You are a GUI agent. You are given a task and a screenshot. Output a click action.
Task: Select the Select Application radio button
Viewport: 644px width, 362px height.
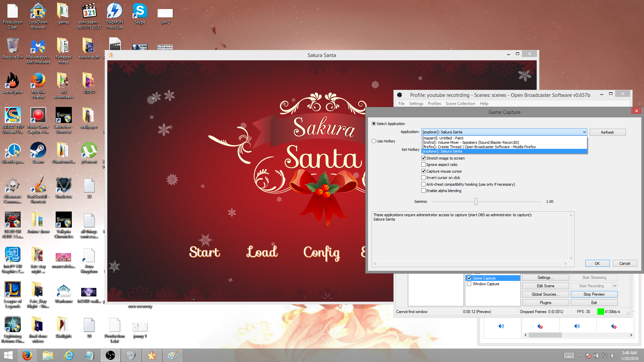(374, 124)
